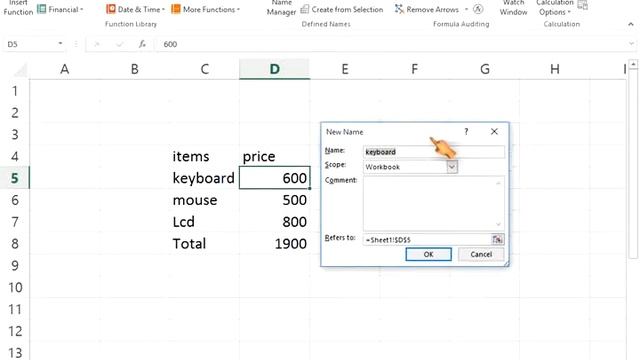Select column E header
Screen dimensions: 640x360
click(x=345, y=69)
